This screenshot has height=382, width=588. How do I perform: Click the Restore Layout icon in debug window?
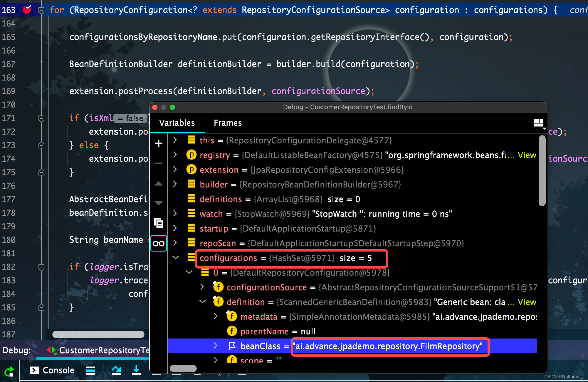click(x=538, y=123)
